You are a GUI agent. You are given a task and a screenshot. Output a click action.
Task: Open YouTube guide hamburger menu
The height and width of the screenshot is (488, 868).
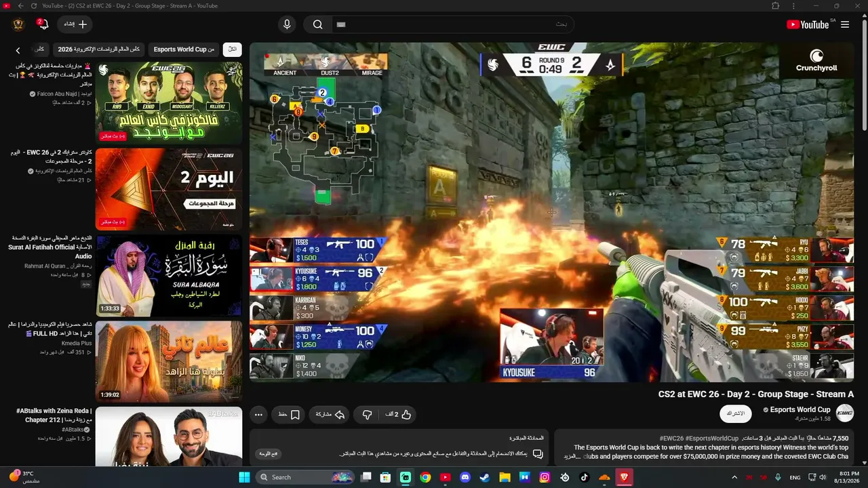845,24
